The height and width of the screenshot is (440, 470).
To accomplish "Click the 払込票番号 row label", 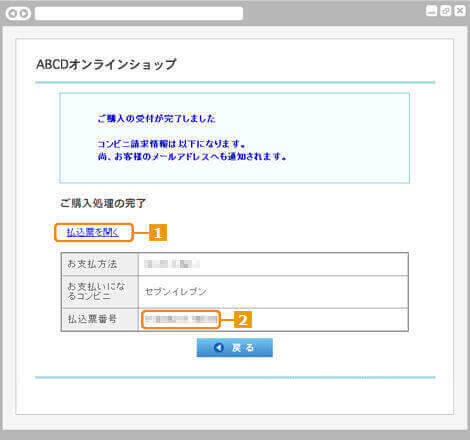I will pyautogui.click(x=92, y=319).
